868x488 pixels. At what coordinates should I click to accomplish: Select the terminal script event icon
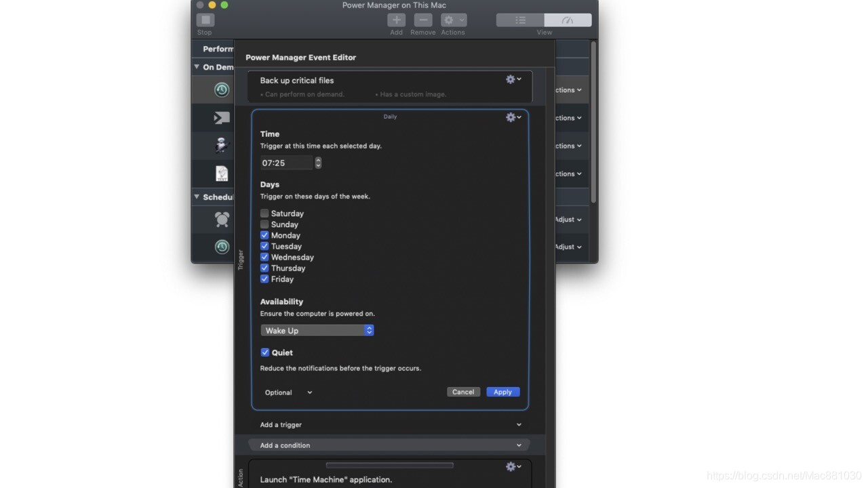click(222, 118)
